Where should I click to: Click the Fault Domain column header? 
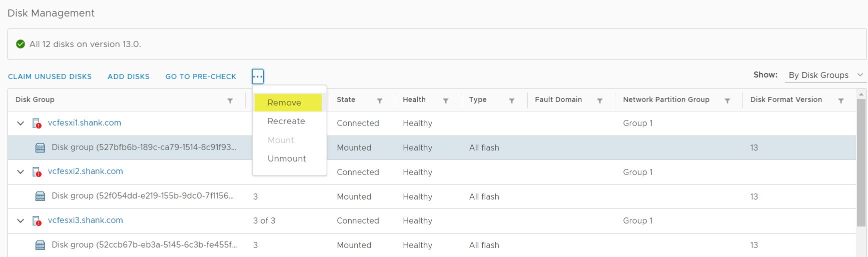click(558, 99)
